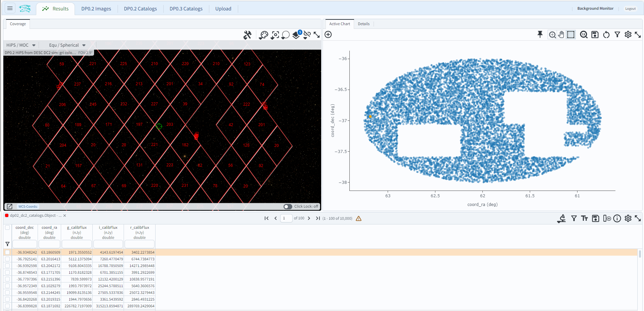Save the chart as an image
644x311 pixels.
pyautogui.click(x=595, y=34)
